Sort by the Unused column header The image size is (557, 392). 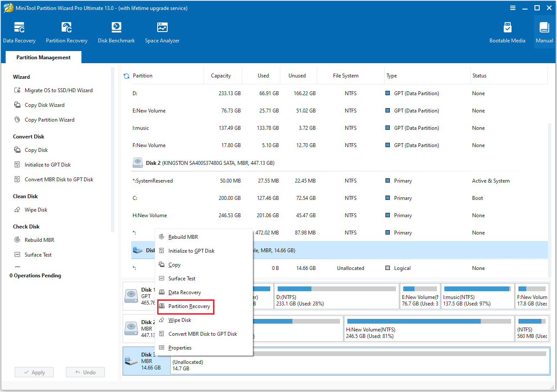click(x=298, y=76)
